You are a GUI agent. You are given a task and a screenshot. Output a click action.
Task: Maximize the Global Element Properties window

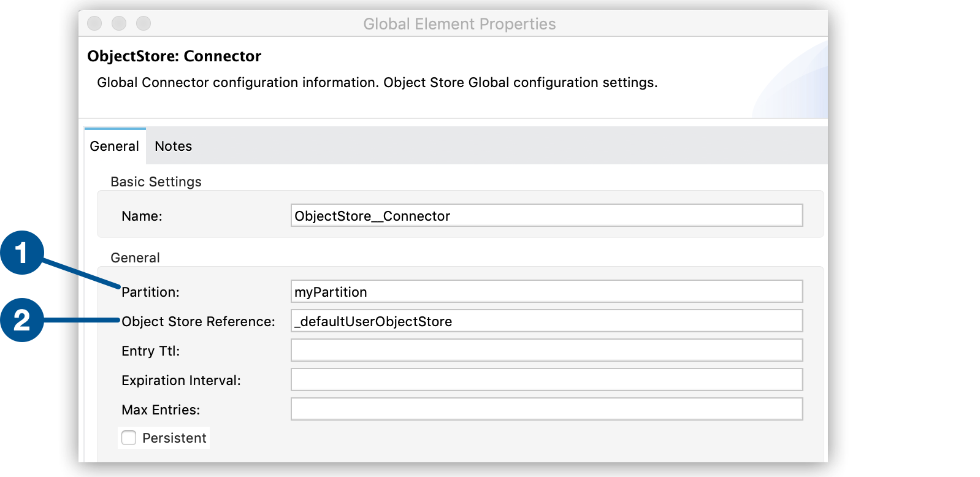pos(144,23)
